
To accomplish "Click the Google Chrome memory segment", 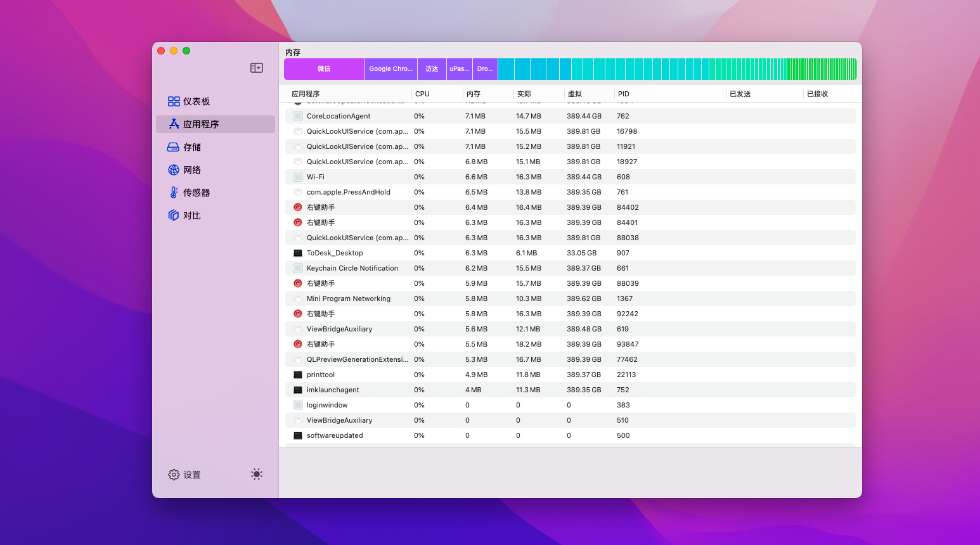I will 390,69.
